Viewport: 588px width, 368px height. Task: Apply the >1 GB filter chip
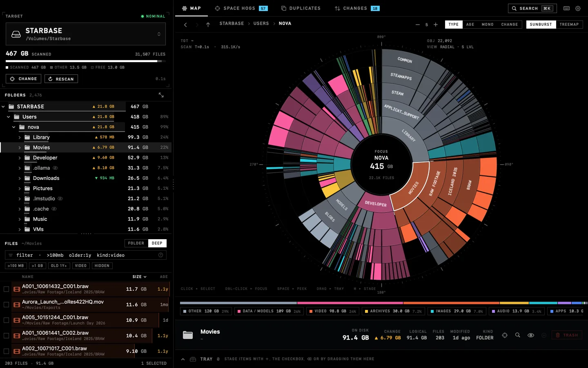37,266
